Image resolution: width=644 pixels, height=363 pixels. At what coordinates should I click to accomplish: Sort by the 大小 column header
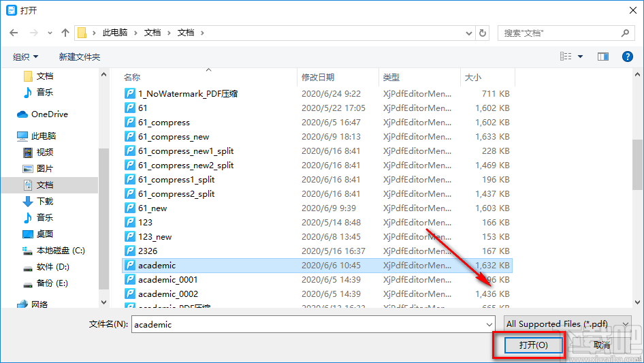click(472, 77)
